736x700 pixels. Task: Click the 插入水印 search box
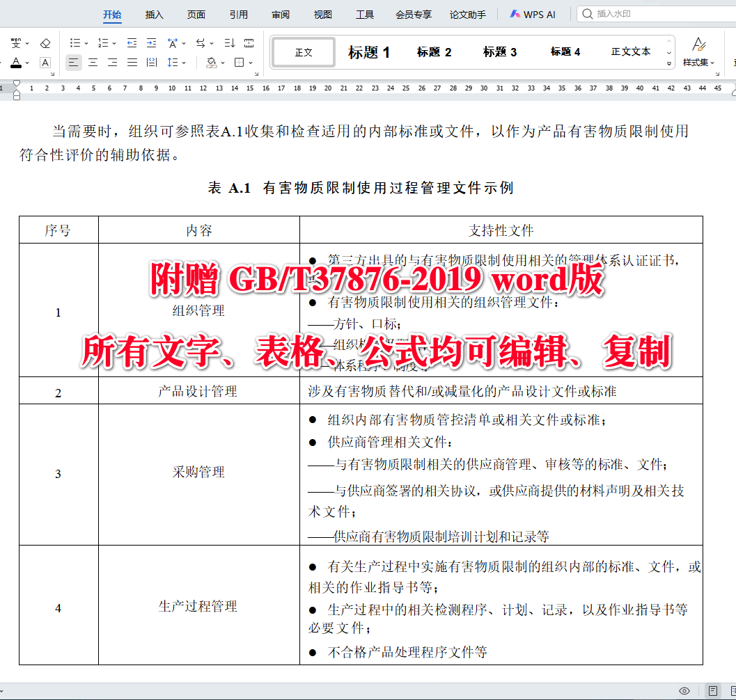point(657,14)
